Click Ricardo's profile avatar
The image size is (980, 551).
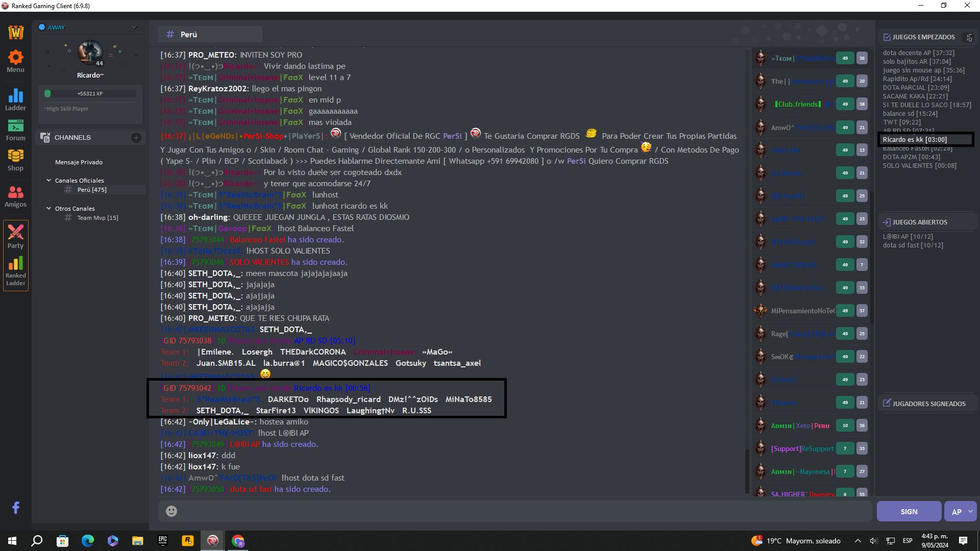(90, 53)
